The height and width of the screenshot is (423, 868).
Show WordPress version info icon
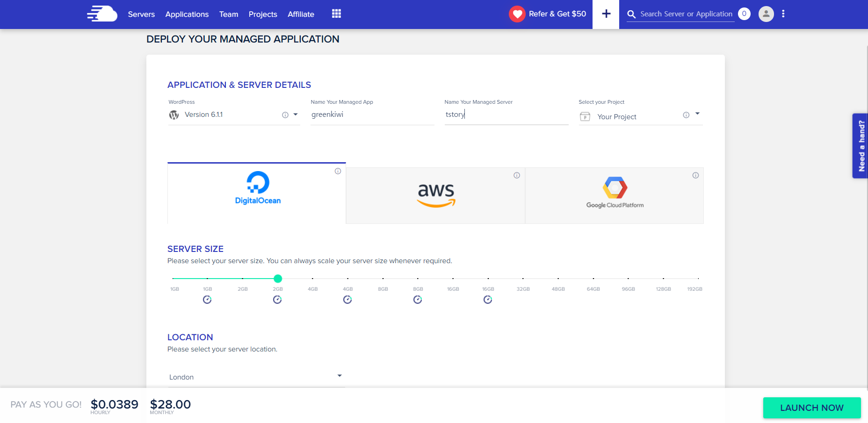click(285, 115)
